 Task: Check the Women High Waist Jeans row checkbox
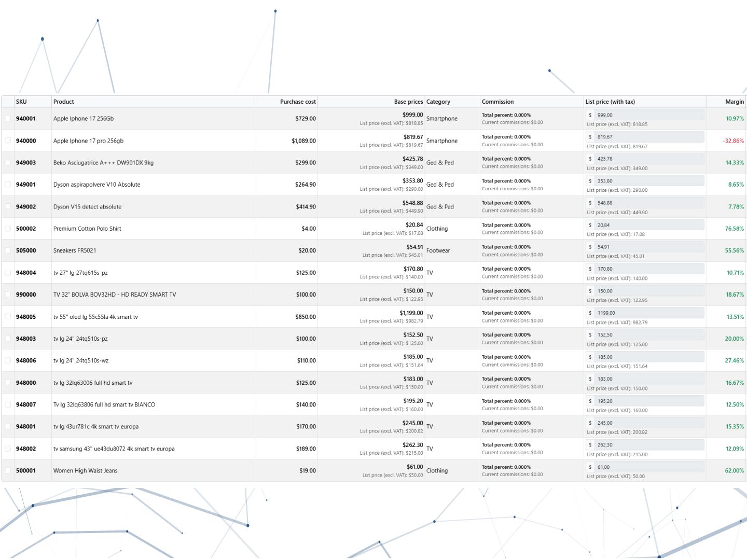[x=8, y=471]
